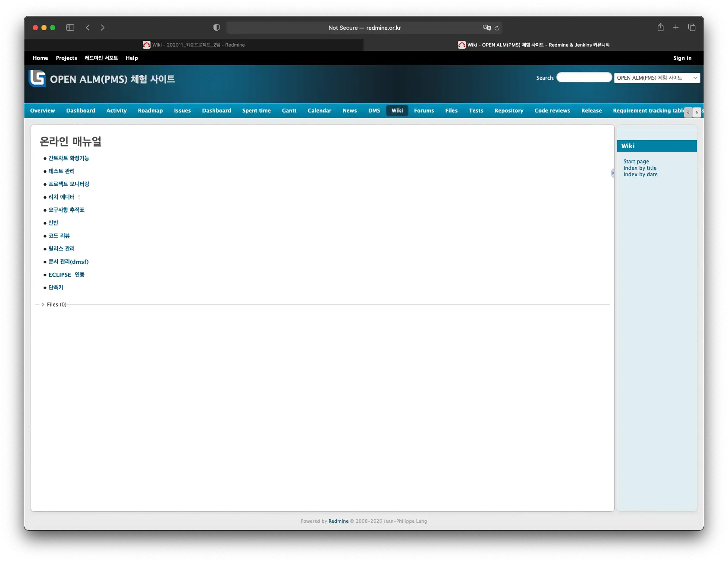
Task: Open the 코드 리뷰 wiki link
Action: point(59,236)
